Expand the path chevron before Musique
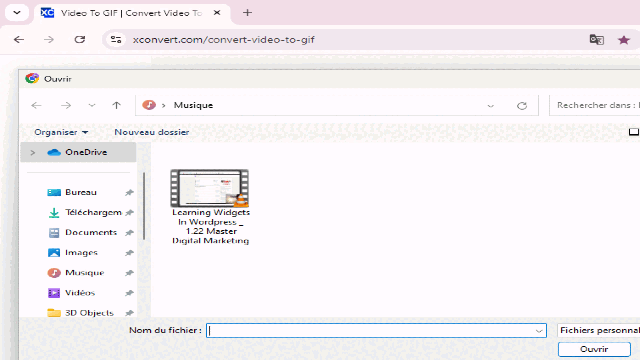Image resolution: width=640 pixels, height=360 pixels. click(x=164, y=105)
